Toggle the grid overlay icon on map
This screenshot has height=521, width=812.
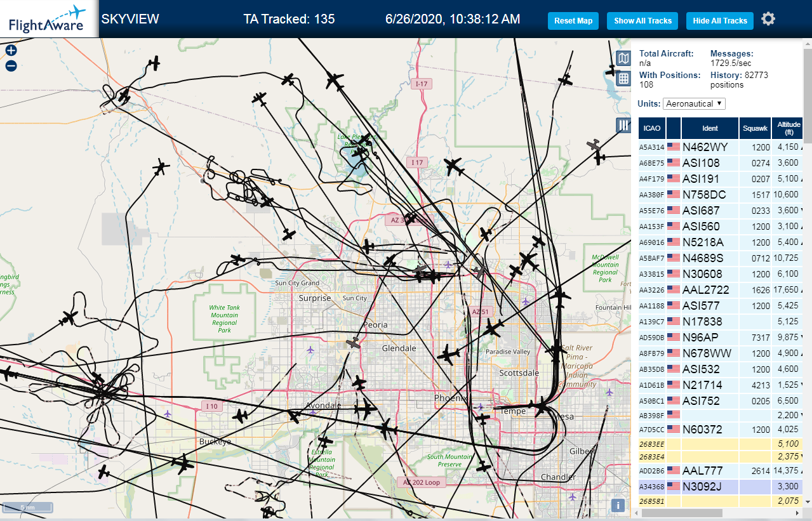tap(623, 79)
